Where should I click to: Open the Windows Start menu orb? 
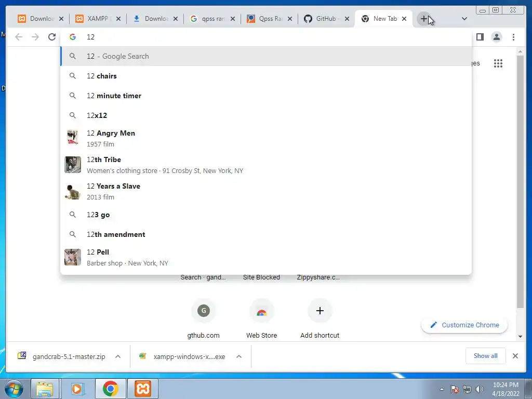tap(14, 389)
